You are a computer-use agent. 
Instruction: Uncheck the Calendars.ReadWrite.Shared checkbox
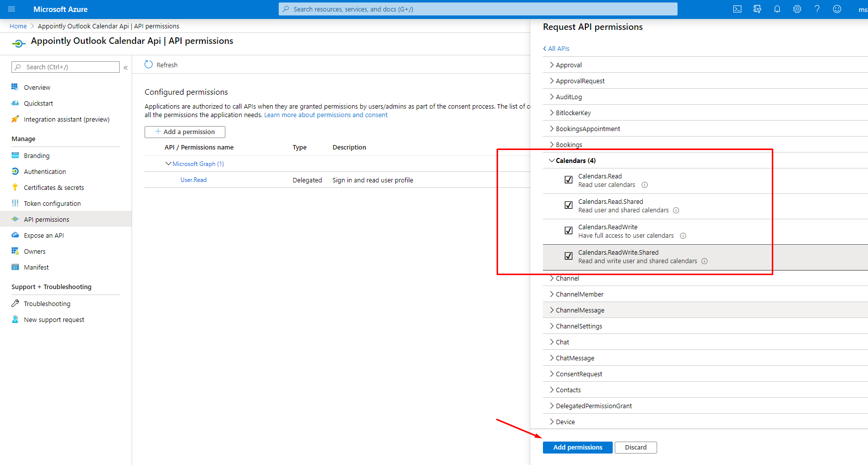(x=568, y=256)
